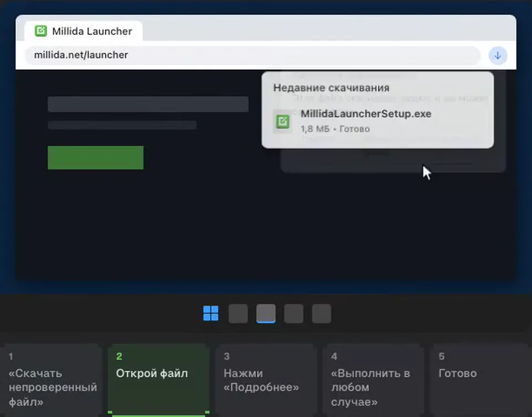Select step 2 «Открой файл»

(158, 380)
